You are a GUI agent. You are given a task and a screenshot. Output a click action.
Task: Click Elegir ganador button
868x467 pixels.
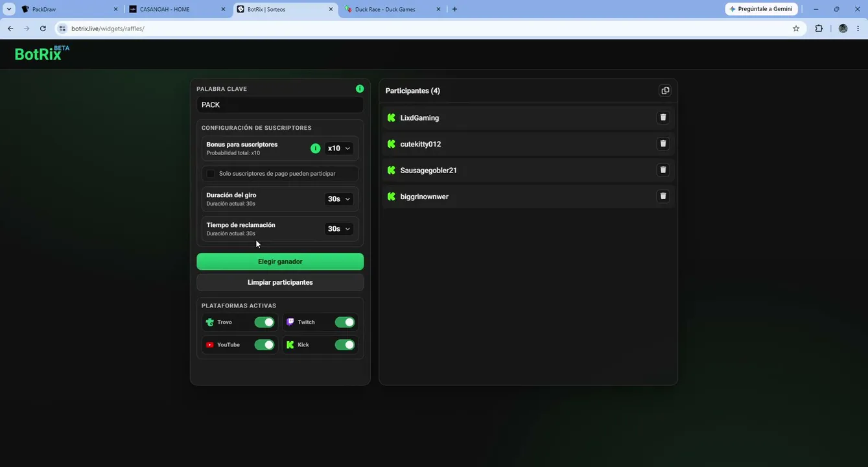click(280, 261)
